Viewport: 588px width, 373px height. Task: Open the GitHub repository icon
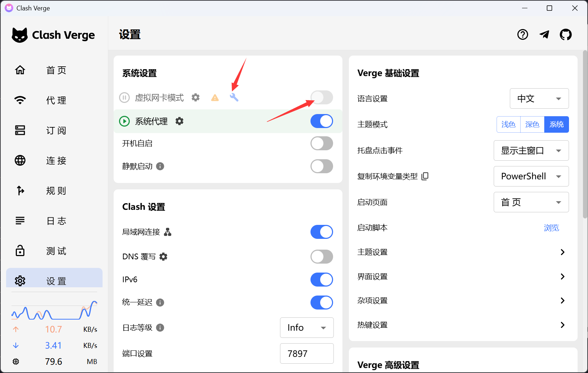coord(566,34)
